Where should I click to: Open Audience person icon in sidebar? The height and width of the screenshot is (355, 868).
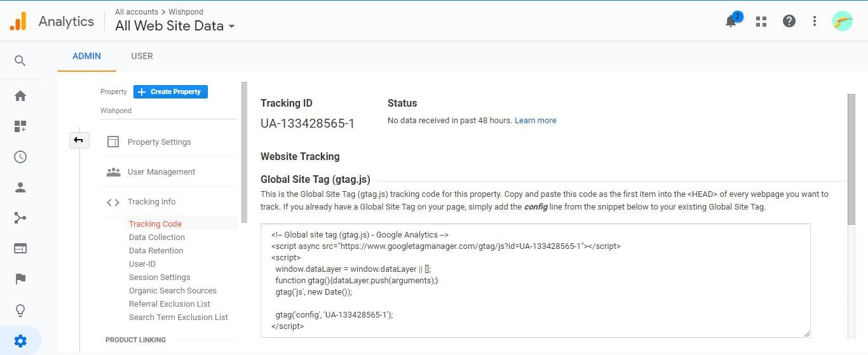20,187
